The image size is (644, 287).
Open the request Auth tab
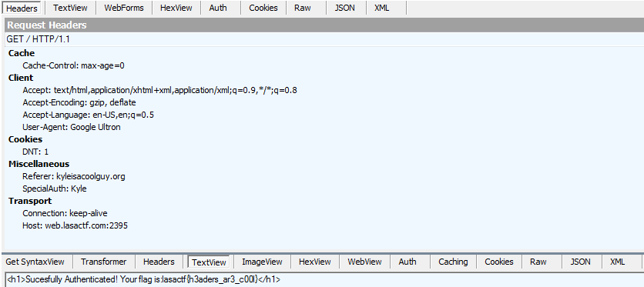pyautogui.click(x=218, y=8)
